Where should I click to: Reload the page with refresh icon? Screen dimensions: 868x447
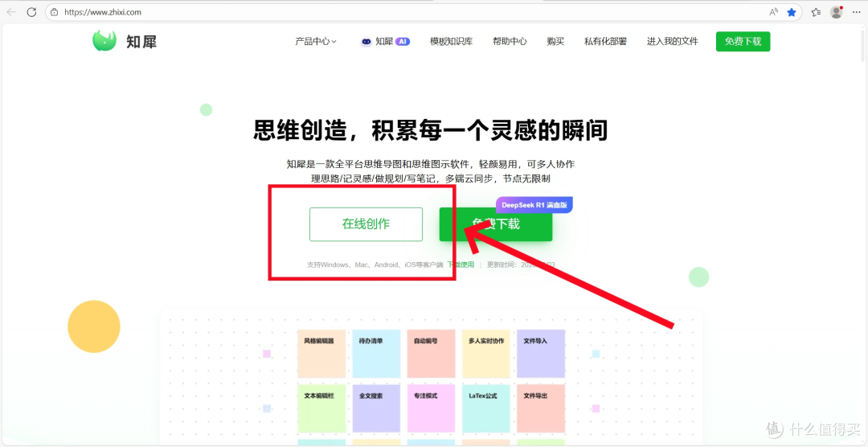coord(31,11)
